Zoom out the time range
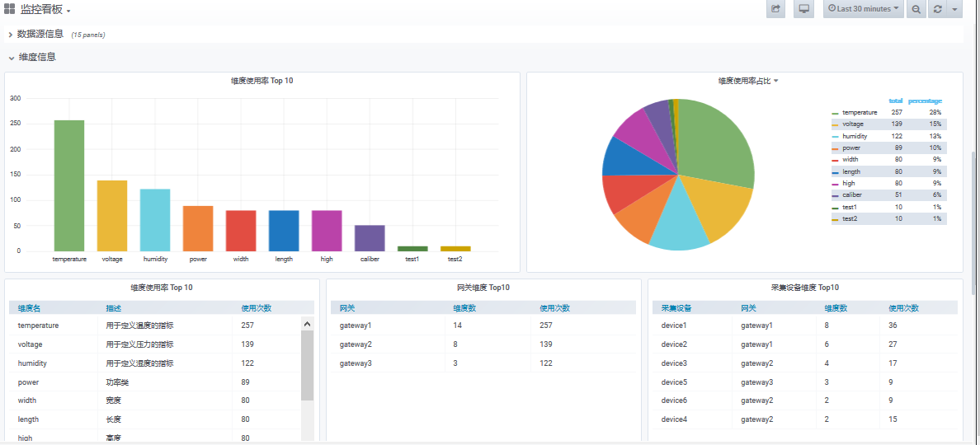The width and height of the screenshot is (980, 445). tap(916, 9)
